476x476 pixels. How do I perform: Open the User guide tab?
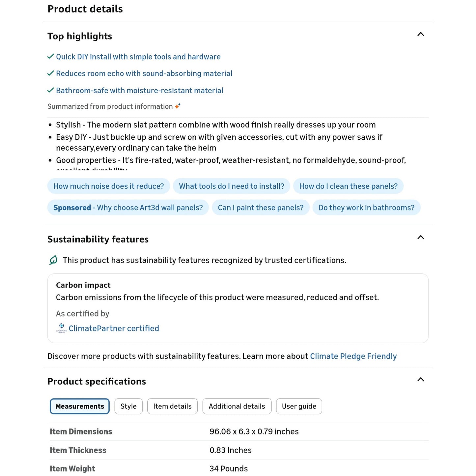[x=299, y=406]
